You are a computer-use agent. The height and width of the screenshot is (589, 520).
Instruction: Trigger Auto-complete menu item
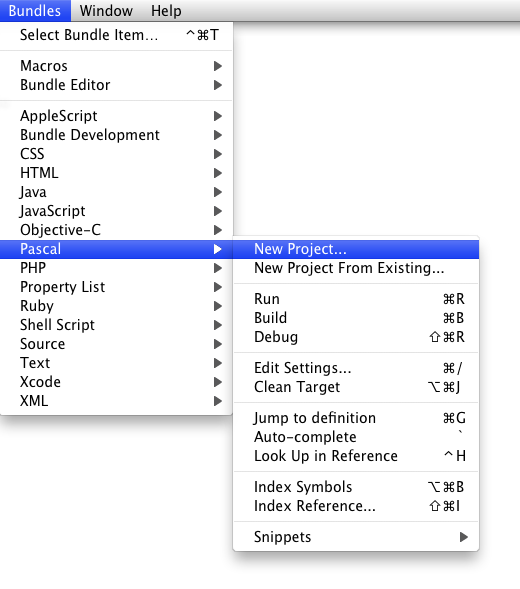[356, 437]
